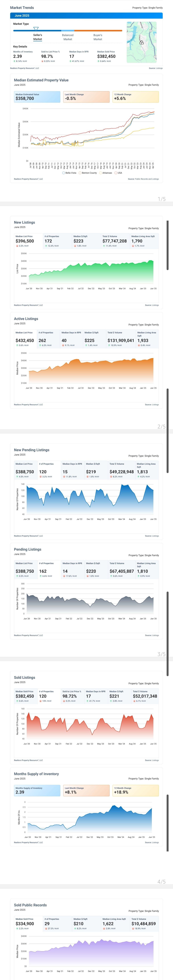Click the 262 active properties value
Viewport: 173px width, 980px height.
(x=42, y=341)
